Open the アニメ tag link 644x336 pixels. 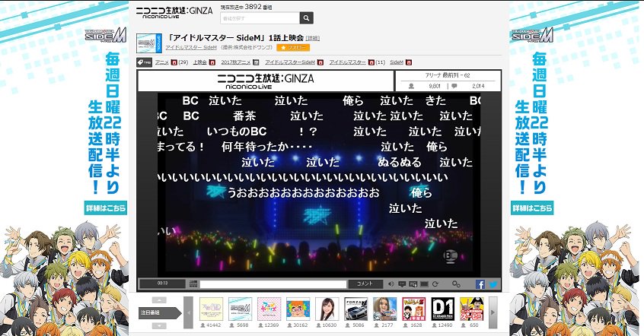(x=162, y=62)
